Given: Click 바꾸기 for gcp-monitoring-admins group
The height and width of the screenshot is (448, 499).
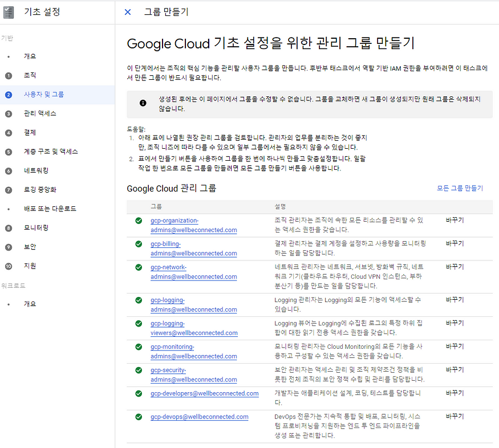Looking at the screenshot, I should [455, 347].
